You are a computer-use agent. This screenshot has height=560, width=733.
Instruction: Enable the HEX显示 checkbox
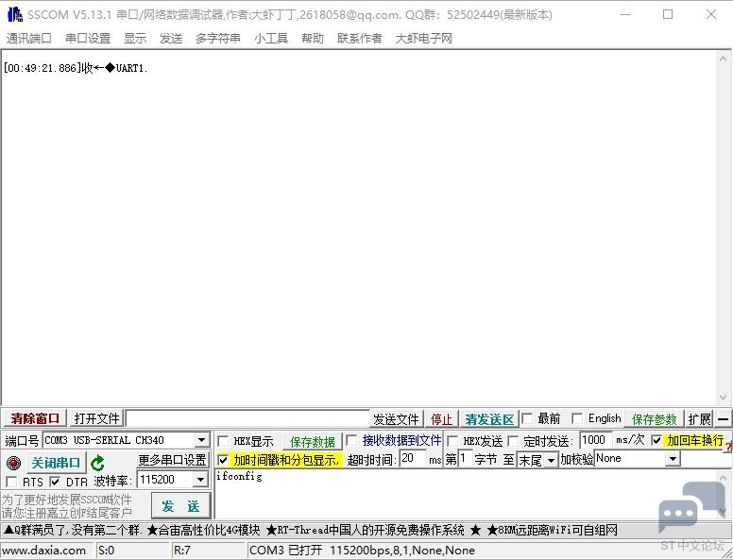coord(223,441)
